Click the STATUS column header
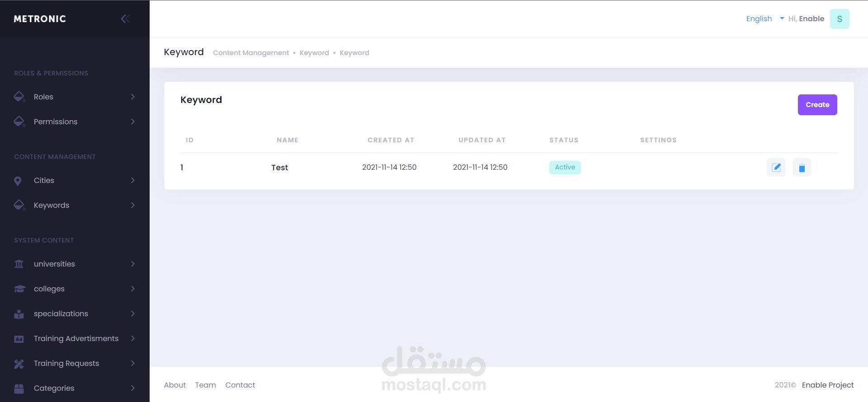 (x=564, y=140)
